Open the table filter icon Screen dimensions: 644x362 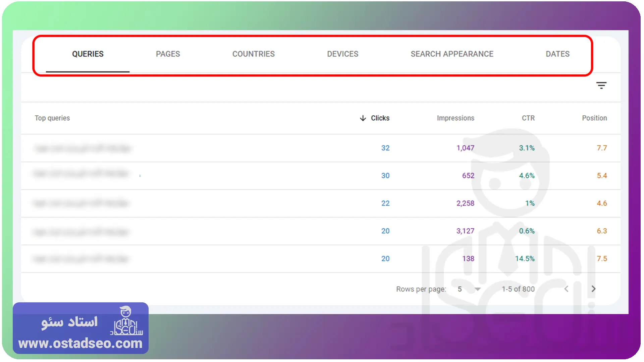click(601, 85)
